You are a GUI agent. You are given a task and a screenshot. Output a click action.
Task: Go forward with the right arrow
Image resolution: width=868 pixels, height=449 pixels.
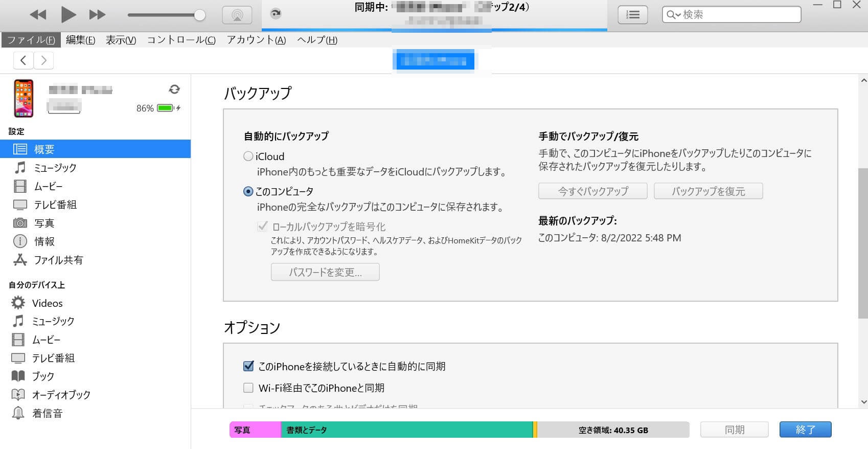[x=44, y=60]
